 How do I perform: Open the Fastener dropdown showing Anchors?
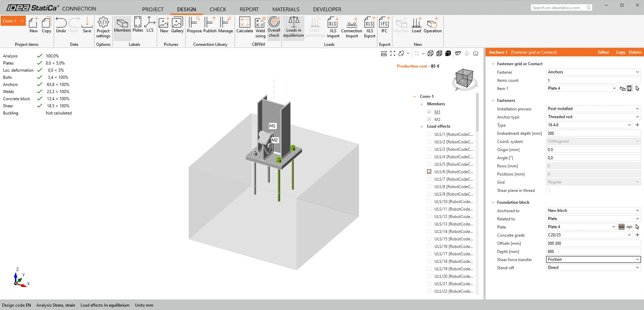pos(593,72)
